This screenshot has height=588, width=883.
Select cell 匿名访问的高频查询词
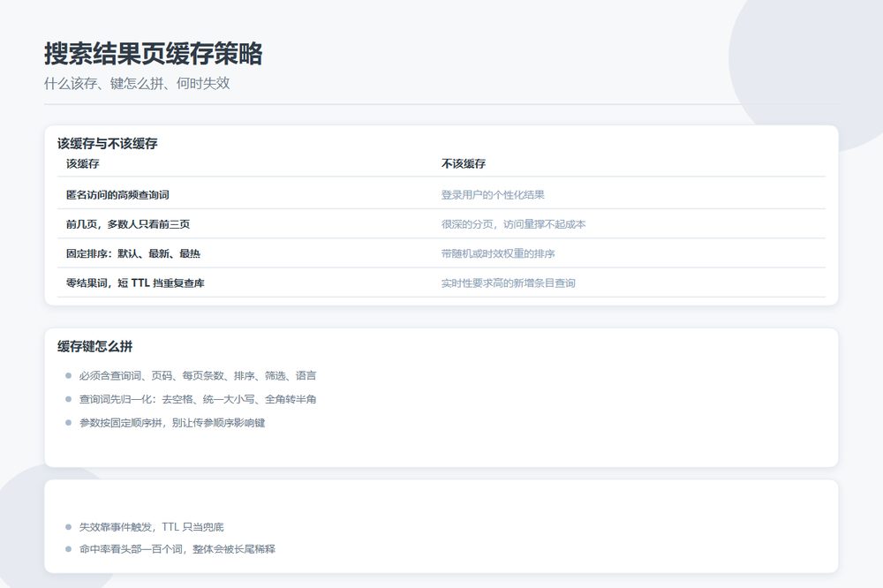(x=117, y=195)
